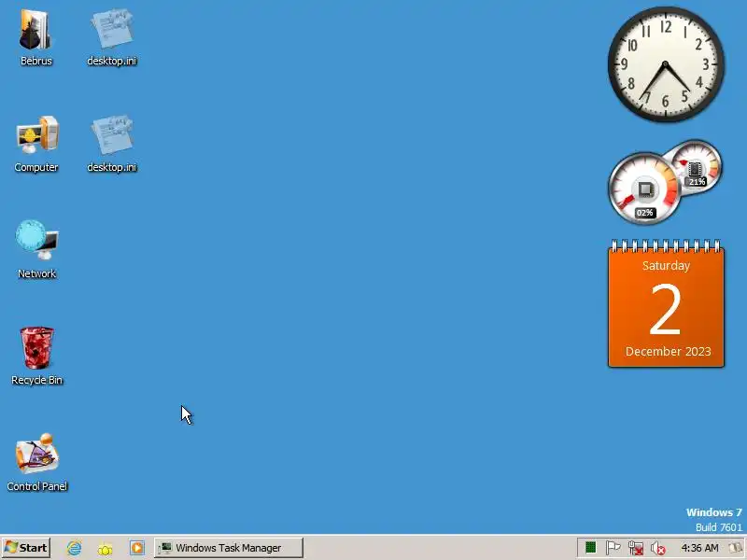This screenshot has width=747, height=560.
Task: Open the Start menu
Action: [26, 548]
